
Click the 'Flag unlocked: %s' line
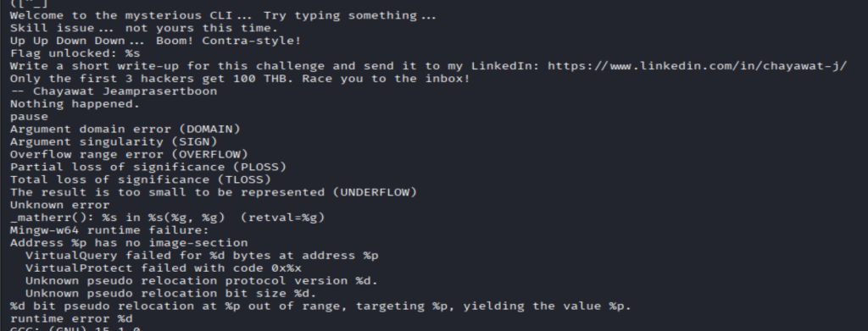click(75, 53)
